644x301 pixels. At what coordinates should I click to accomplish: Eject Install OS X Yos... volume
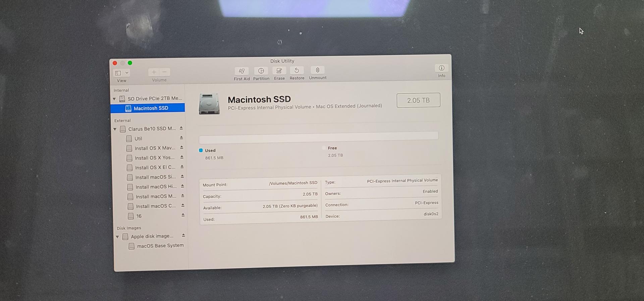point(182,157)
